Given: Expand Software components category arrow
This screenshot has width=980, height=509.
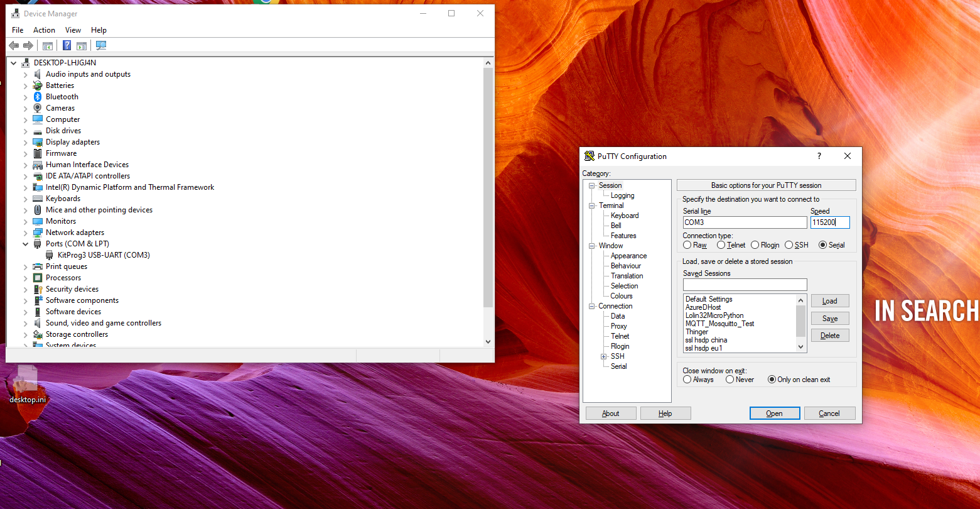Looking at the screenshot, I should [26, 300].
